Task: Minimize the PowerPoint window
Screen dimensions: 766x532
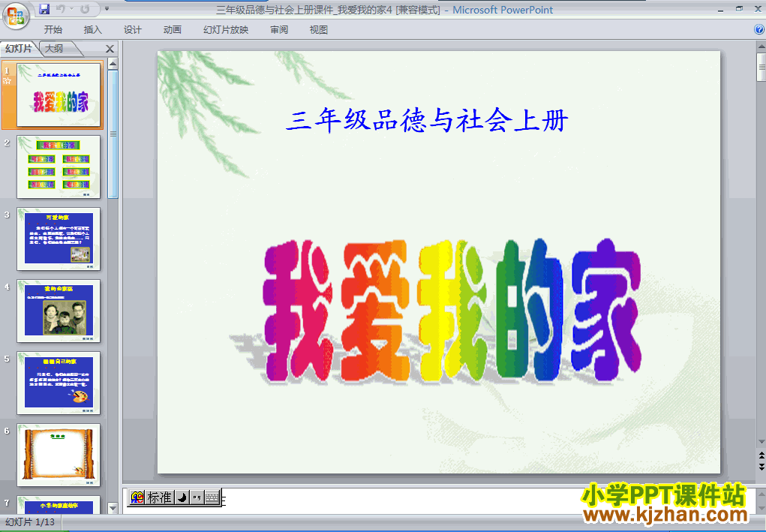Action: [x=721, y=9]
